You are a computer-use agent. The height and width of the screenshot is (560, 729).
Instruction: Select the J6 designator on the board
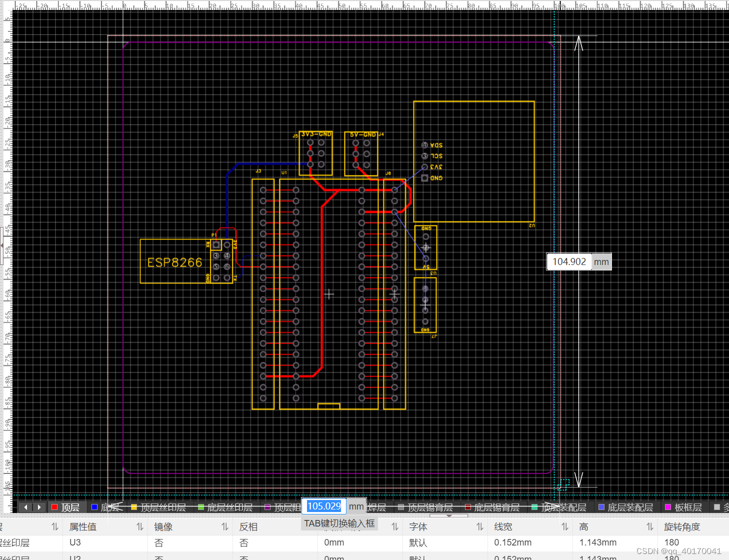[x=388, y=173]
